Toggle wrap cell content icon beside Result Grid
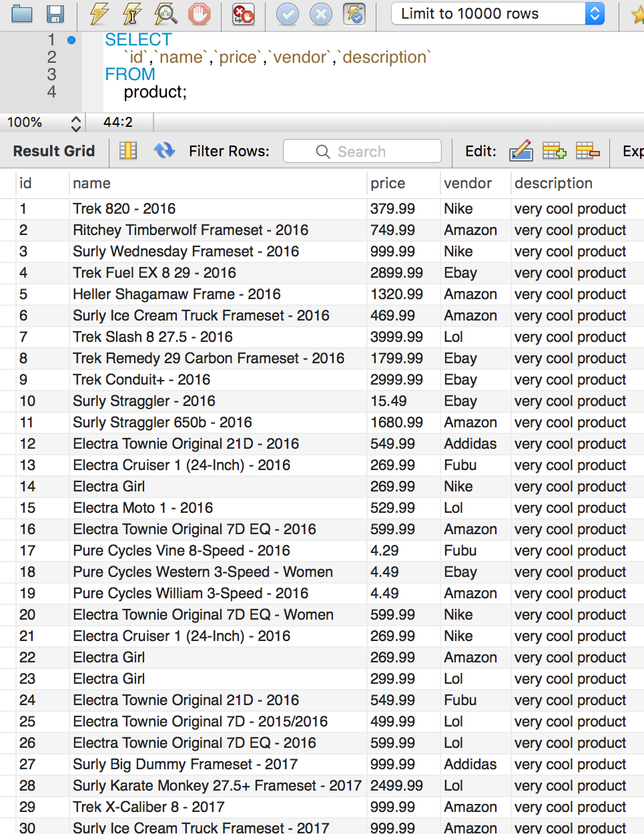 (x=128, y=151)
